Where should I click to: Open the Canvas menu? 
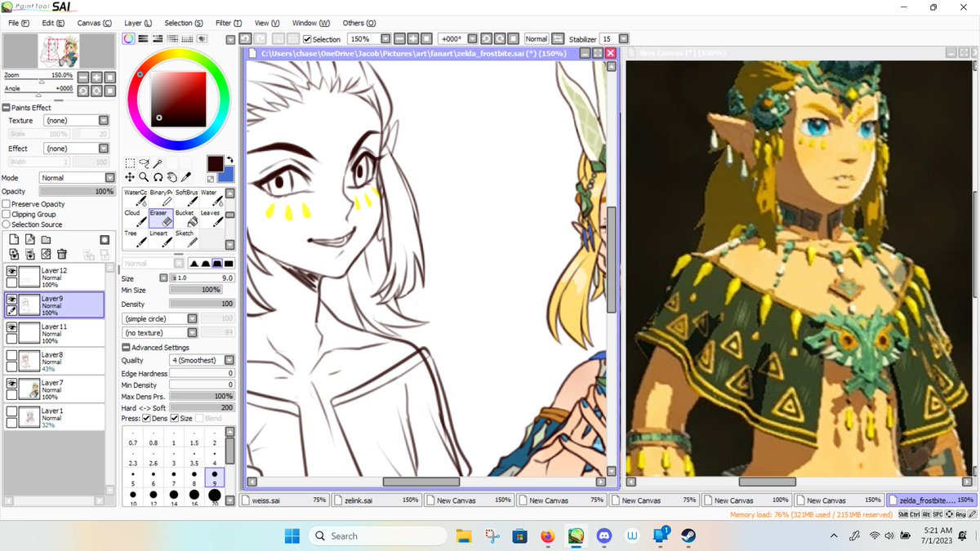(x=95, y=23)
